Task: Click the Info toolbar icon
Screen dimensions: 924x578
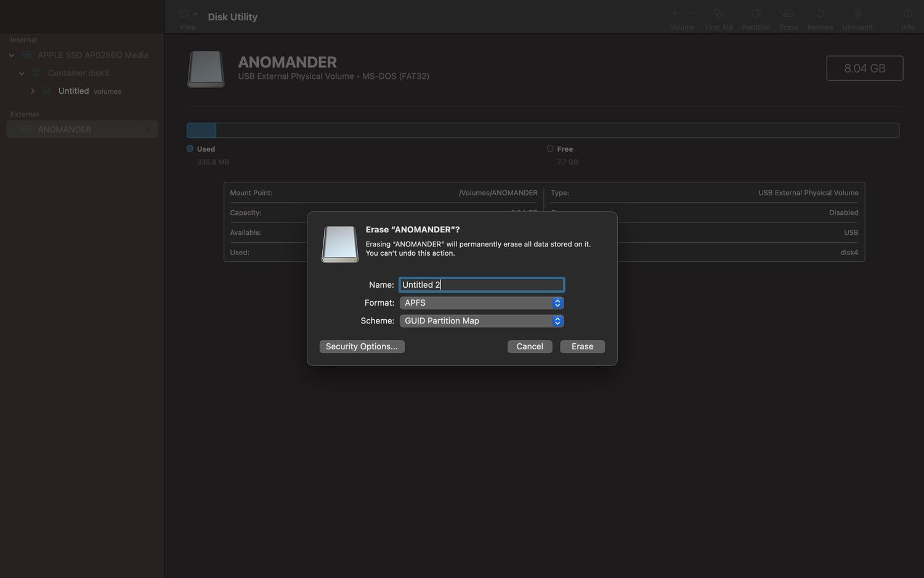Action: coord(907,13)
